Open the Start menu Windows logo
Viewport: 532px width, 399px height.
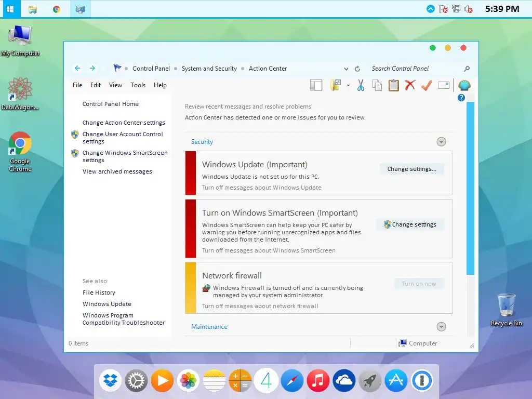[x=10, y=9]
